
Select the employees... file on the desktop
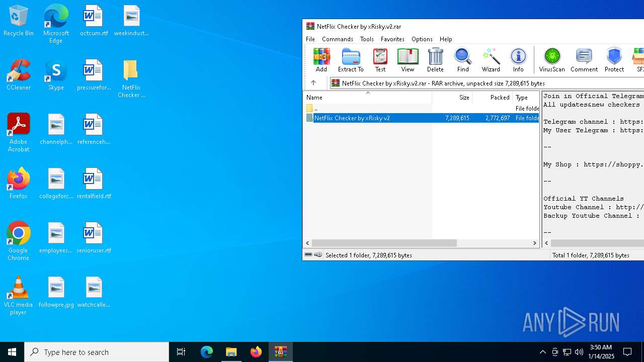(56, 238)
